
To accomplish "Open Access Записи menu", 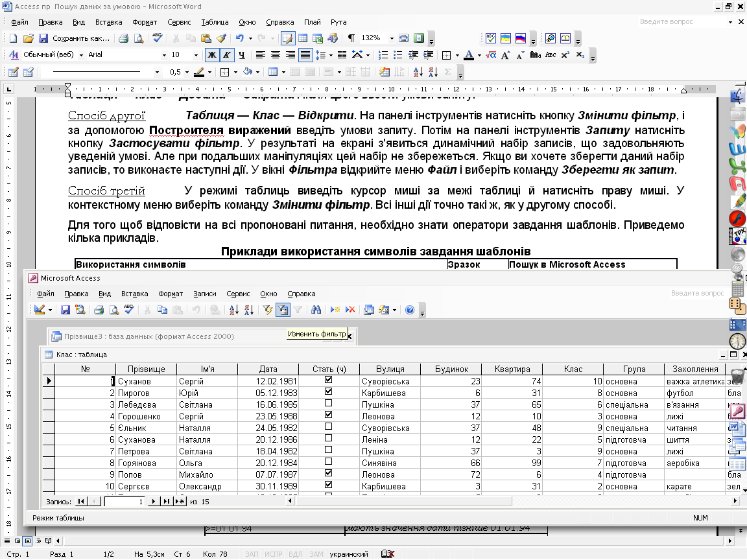I will (x=205, y=294).
